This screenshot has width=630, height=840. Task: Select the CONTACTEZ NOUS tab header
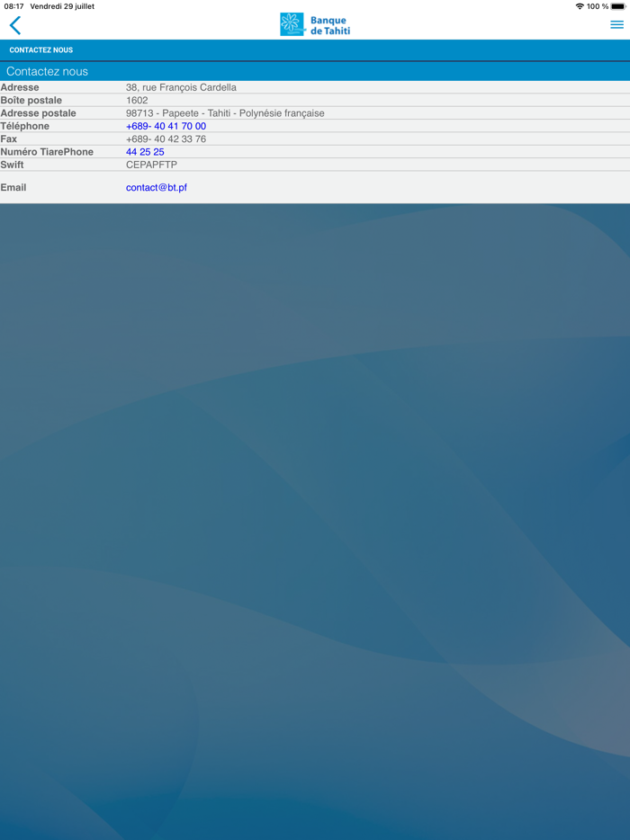click(x=41, y=49)
